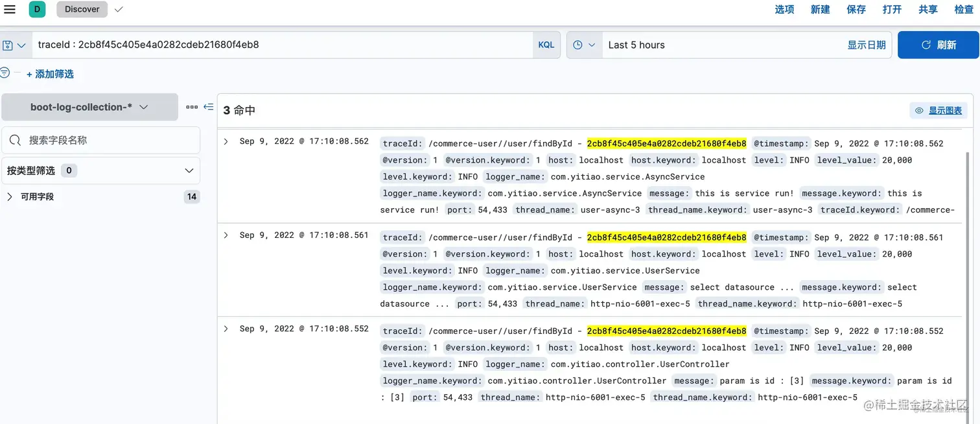
Task: Click the 刷新 refresh button
Action: (x=938, y=45)
